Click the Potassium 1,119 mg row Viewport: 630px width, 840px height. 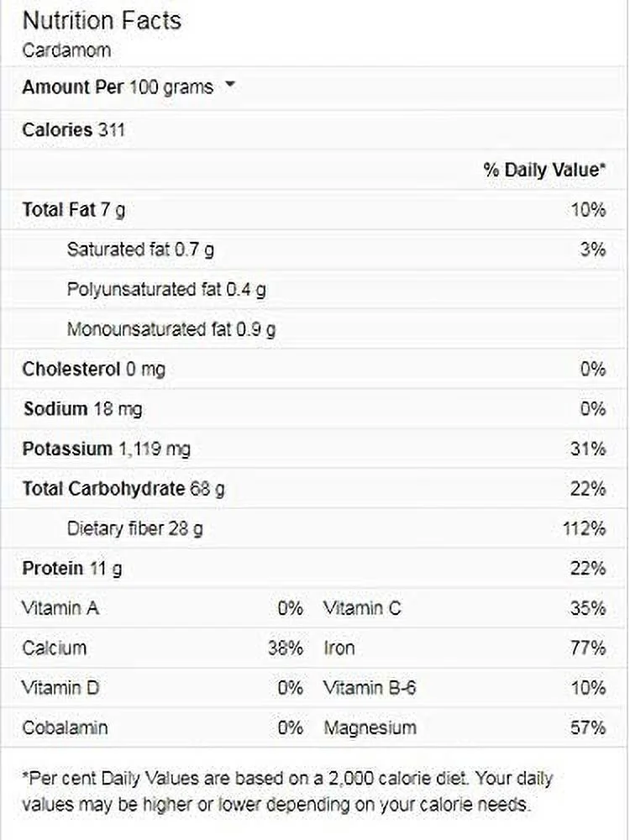click(x=106, y=449)
